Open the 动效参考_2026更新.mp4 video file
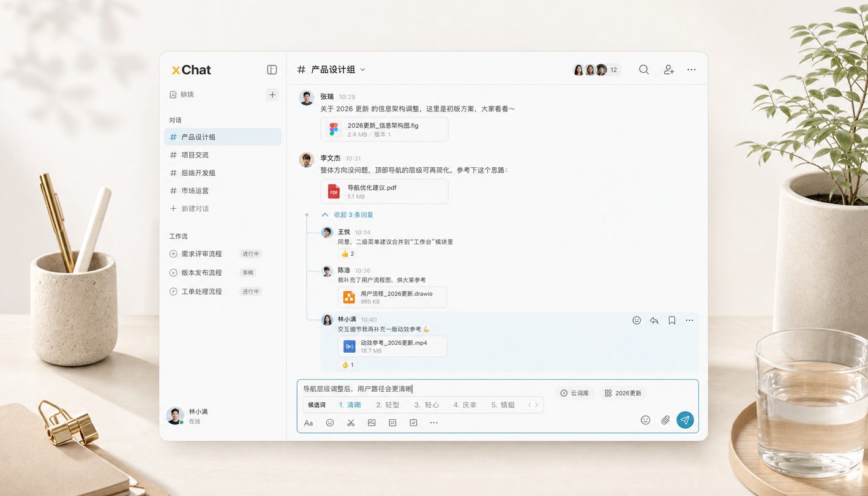 [392, 347]
